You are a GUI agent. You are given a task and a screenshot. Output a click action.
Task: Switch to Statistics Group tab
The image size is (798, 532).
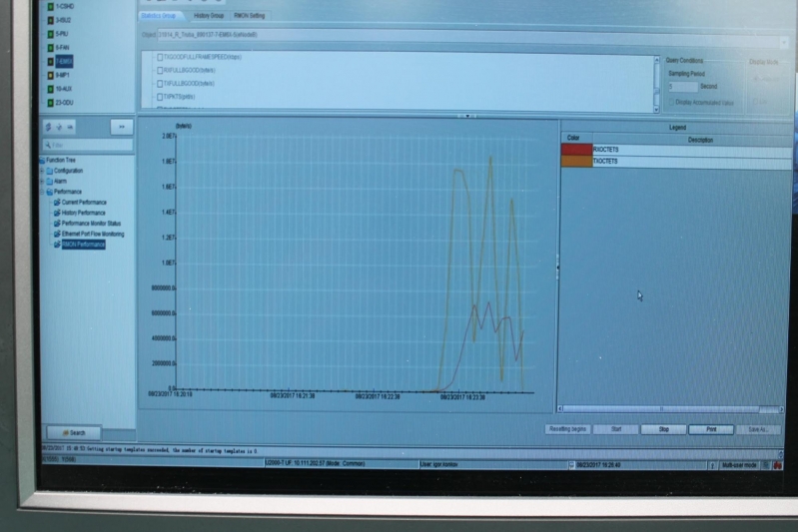(x=159, y=16)
